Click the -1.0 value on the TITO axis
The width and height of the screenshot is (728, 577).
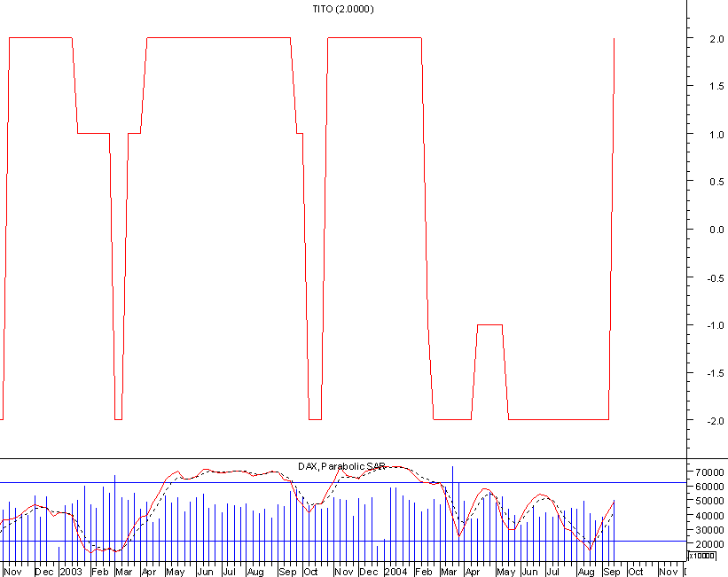715,325
